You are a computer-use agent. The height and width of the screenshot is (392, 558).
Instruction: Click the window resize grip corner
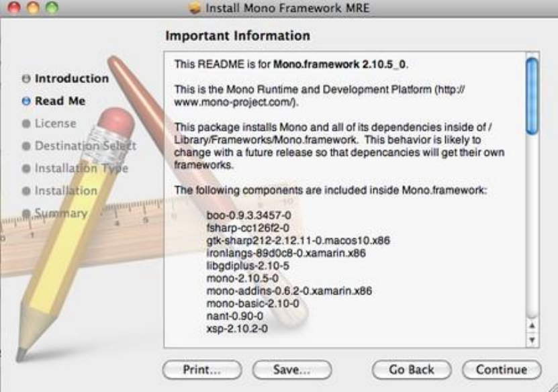553,387
